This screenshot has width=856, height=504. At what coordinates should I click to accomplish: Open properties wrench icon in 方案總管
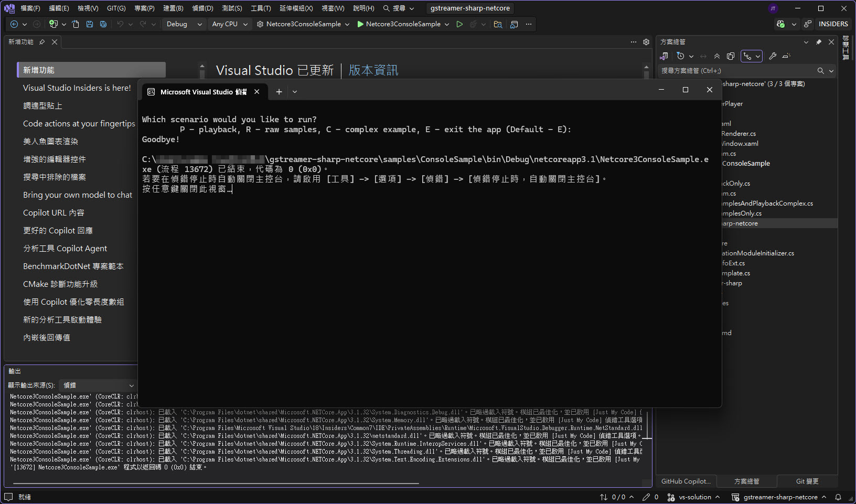coord(773,56)
